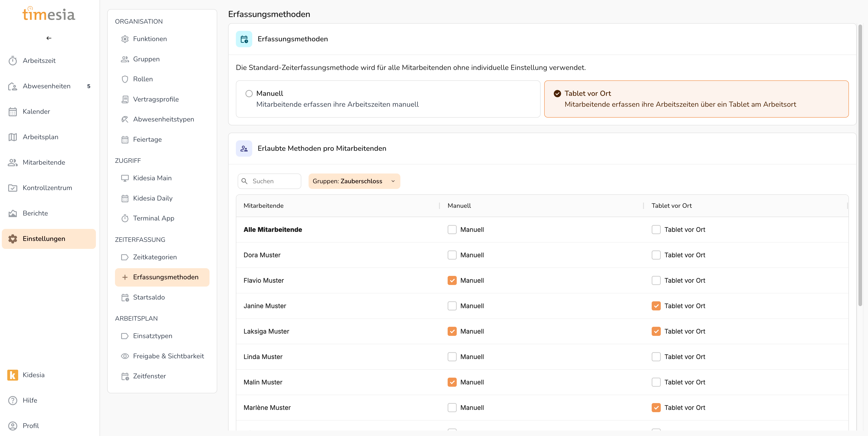Go to Vertragsprofile in Organisation section

pos(156,99)
